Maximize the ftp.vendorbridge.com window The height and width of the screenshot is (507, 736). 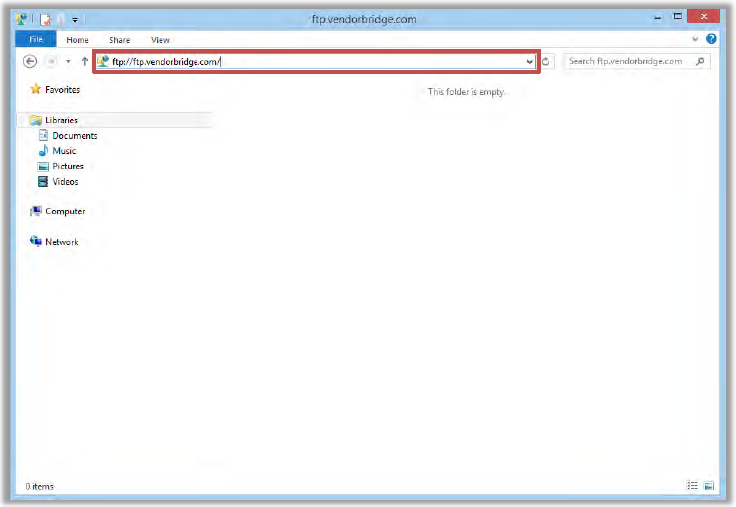677,17
